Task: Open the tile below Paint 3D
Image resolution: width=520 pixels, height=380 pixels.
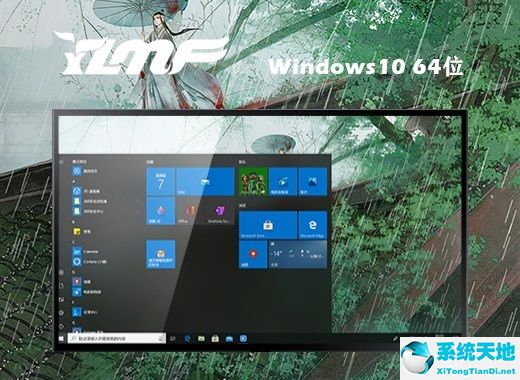Action: (161, 254)
